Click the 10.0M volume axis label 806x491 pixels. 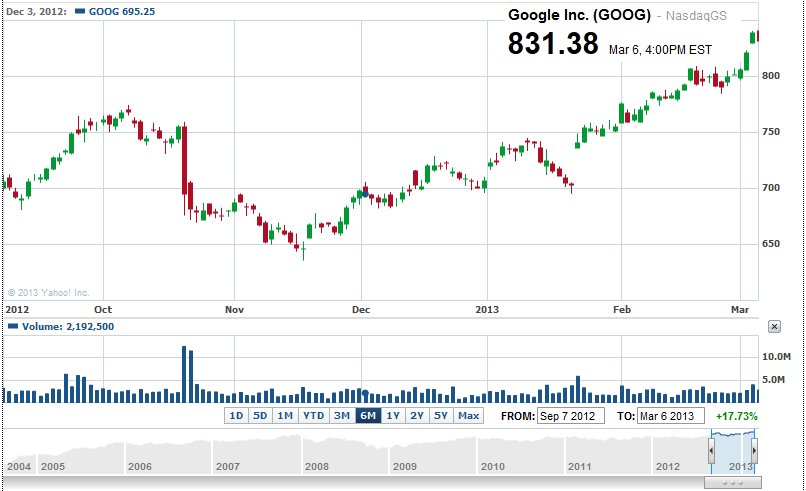point(776,357)
